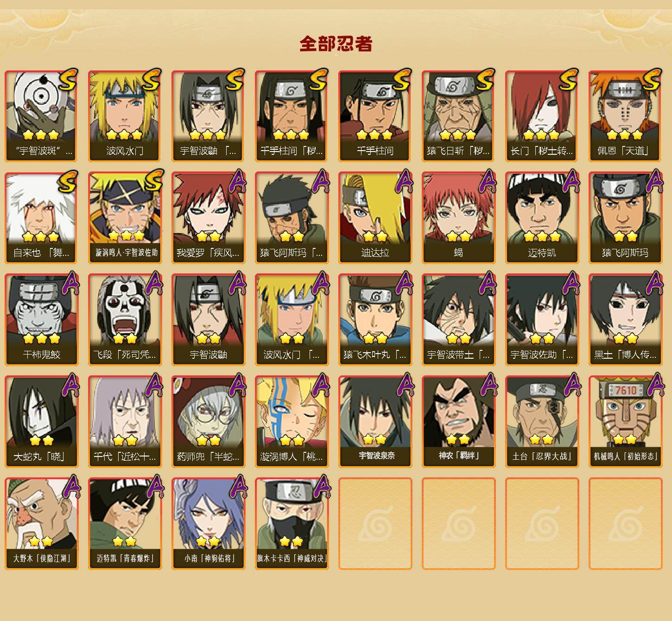This screenshot has height=621, width=672.
Task: Select the 迪达拉 ninja portrait
Action: (375, 218)
